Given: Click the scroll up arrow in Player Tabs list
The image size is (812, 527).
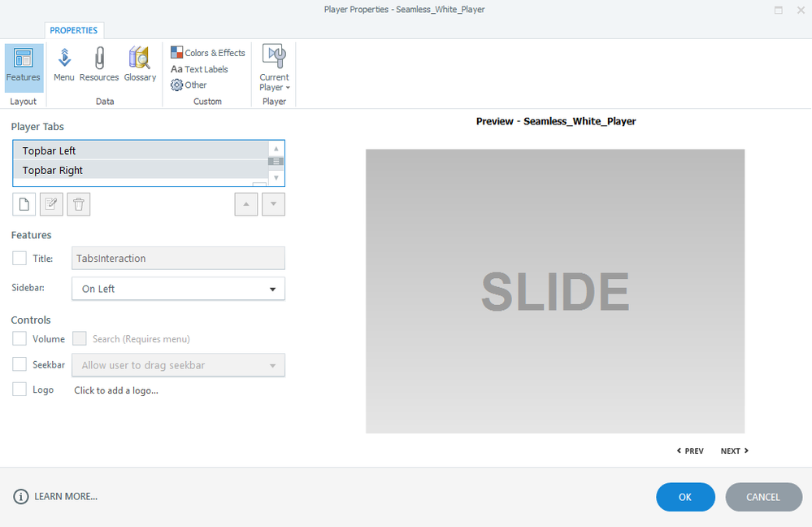Looking at the screenshot, I should (x=276, y=149).
